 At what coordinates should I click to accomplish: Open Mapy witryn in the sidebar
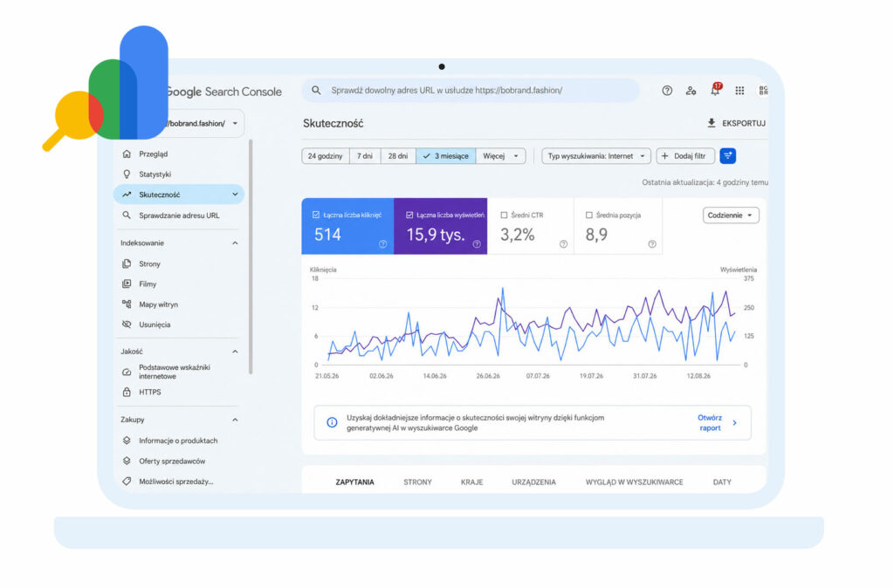(x=159, y=304)
